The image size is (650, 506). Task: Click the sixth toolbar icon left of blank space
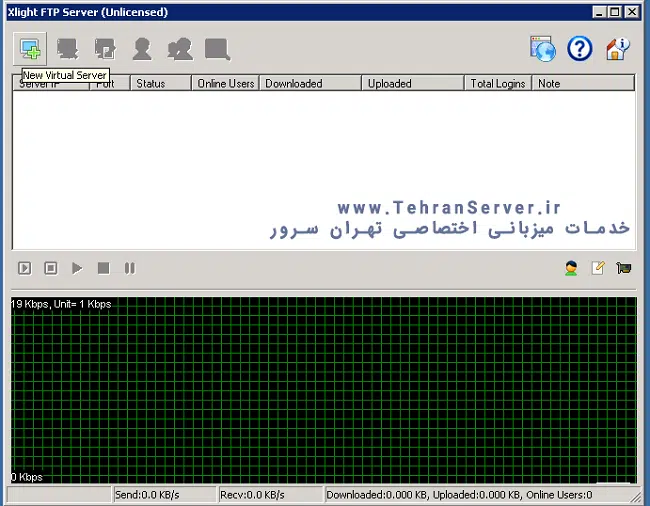tap(217, 48)
